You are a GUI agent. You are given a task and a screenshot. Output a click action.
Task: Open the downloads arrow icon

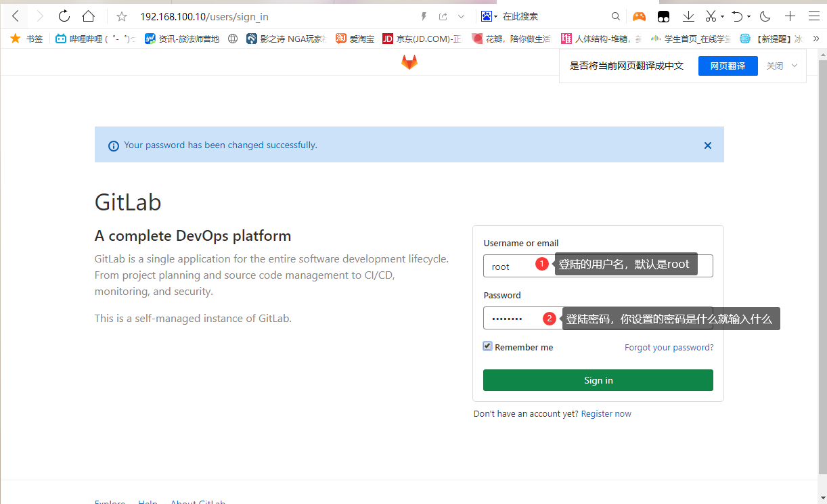688,16
